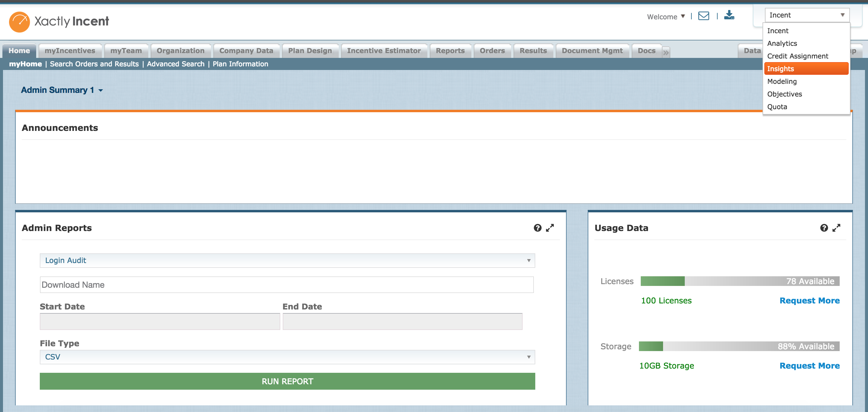Select Objectives from the app list
868x412 pixels.
pyautogui.click(x=806, y=94)
